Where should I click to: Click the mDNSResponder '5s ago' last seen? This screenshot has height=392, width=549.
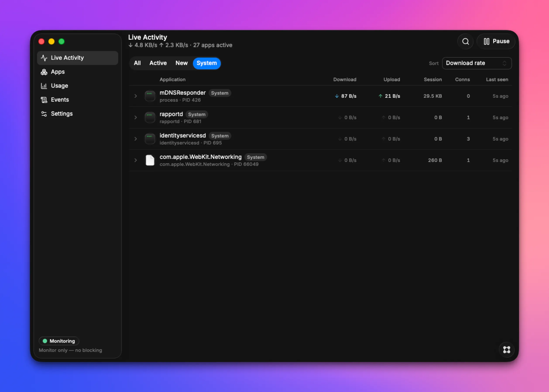(x=500, y=96)
